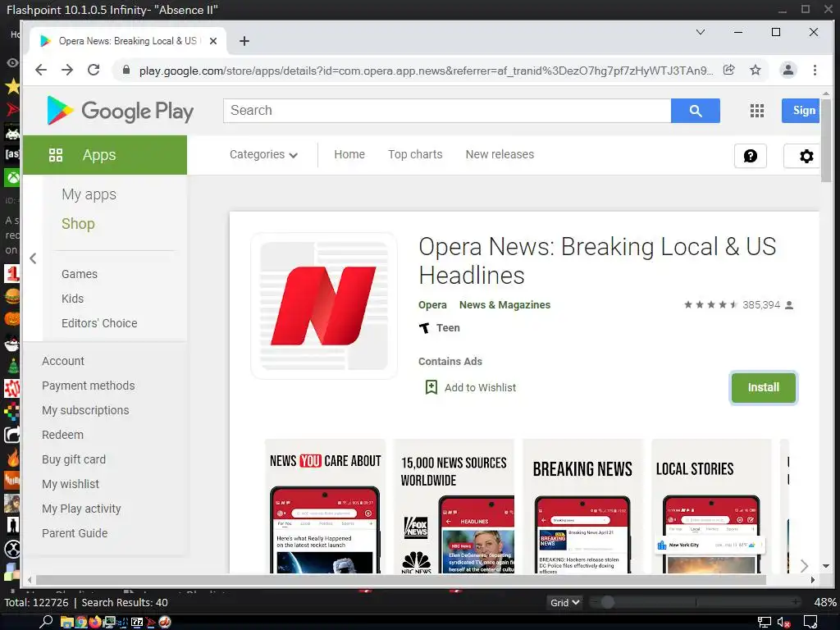Click the Google Play logo
Image resolution: width=840 pixels, height=630 pixels.
tap(120, 111)
